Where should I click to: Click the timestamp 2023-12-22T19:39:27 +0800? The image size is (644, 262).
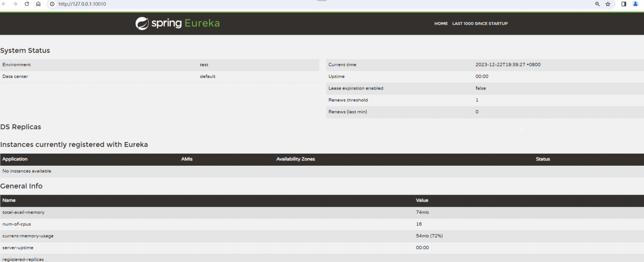click(x=508, y=65)
